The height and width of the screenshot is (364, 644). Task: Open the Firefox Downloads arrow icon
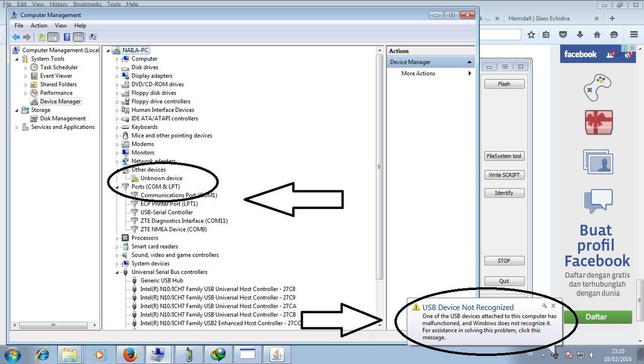pos(580,35)
